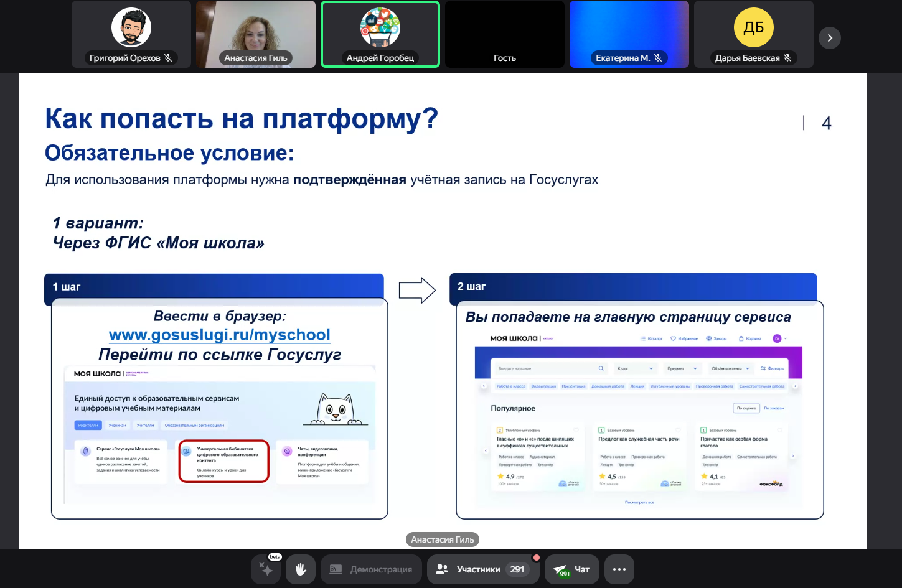
Task: Click the muted mic icon on Григорий Орехов
Action: click(x=168, y=58)
